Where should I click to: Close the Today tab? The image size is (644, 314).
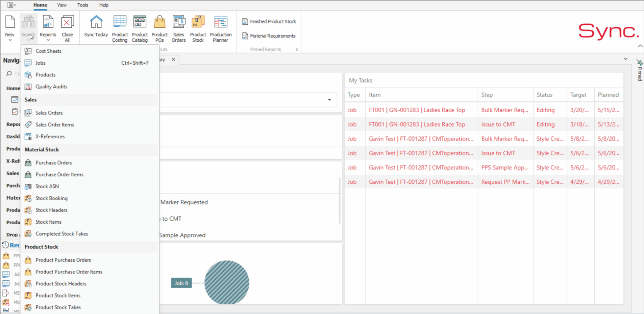[x=173, y=60]
